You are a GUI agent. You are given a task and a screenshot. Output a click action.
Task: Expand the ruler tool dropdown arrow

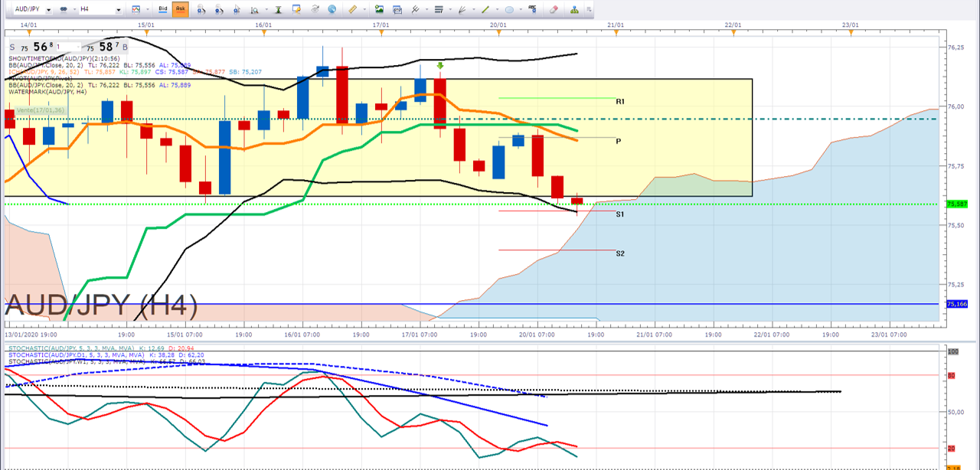[x=364, y=9]
